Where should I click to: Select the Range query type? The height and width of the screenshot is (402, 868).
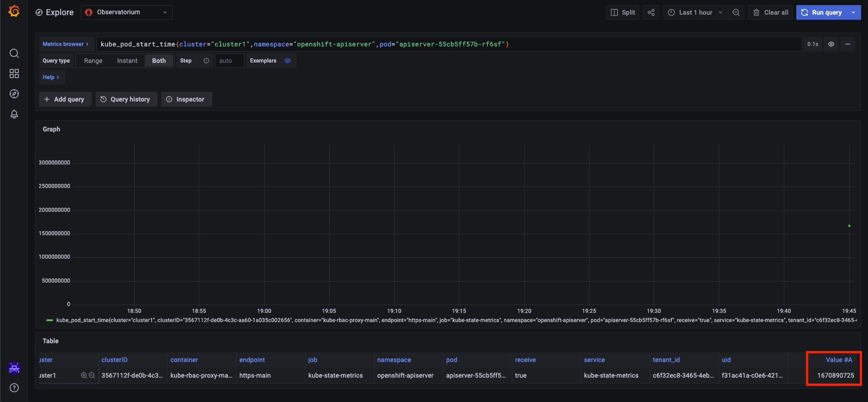click(x=93, y=61)
